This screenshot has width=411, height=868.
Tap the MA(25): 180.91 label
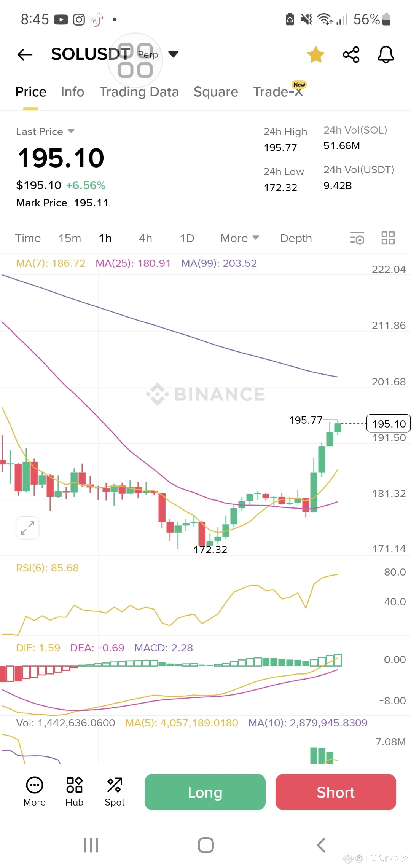pyautogui.click(x=133, y=263)
